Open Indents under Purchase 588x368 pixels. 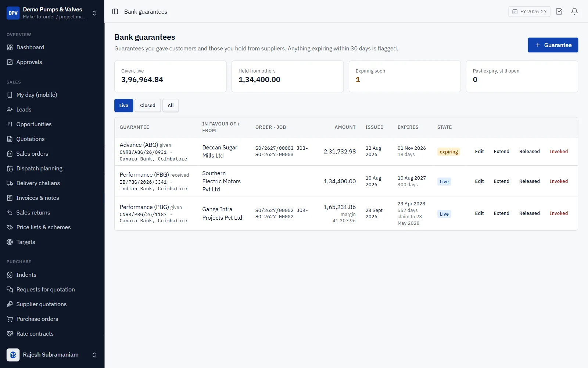coord(52,275)
